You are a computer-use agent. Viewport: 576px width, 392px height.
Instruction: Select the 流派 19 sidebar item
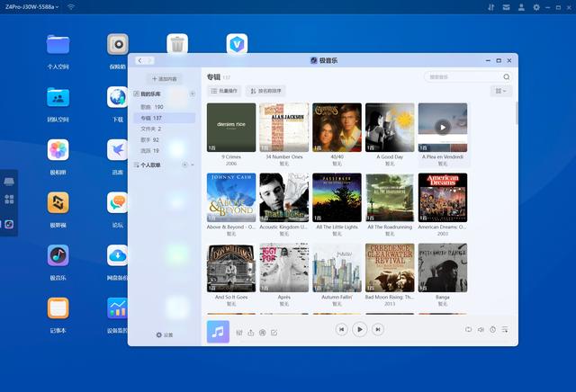click(164, 150)
